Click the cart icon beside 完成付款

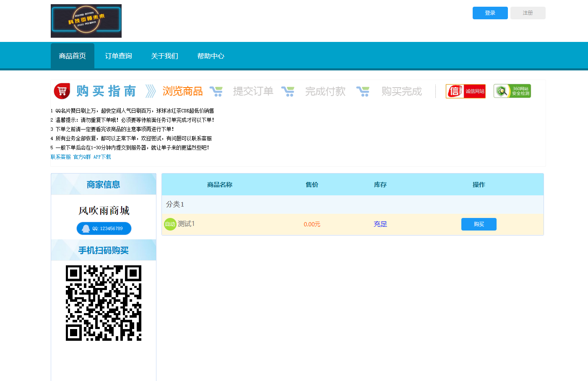[x=363, y=91]
